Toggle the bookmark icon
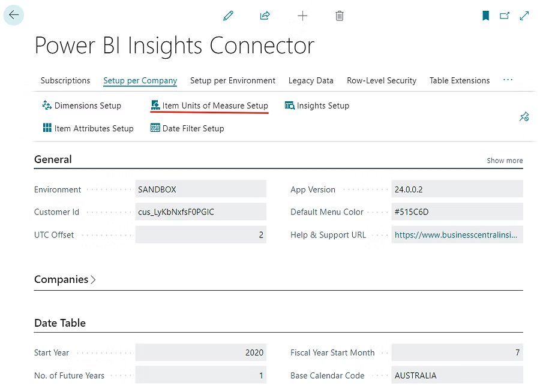This screenshot has width=540, height=392. [x=486, y=16]
